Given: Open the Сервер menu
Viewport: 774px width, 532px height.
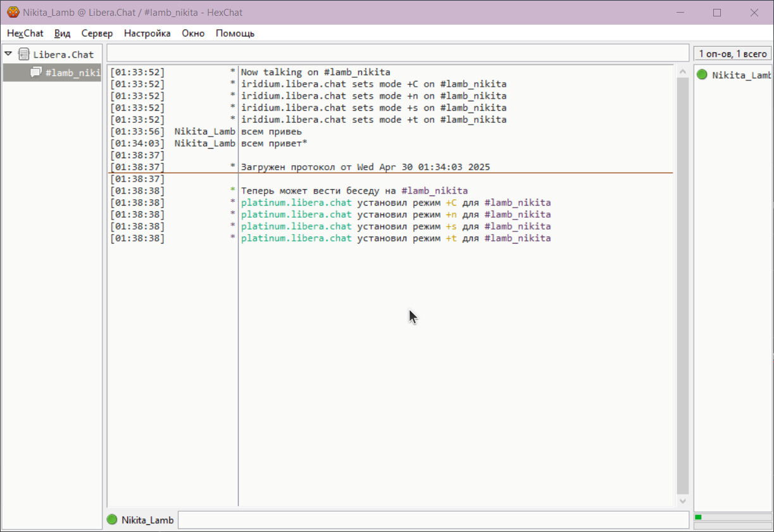Looking at the screenshot, I should coord(97,34).
